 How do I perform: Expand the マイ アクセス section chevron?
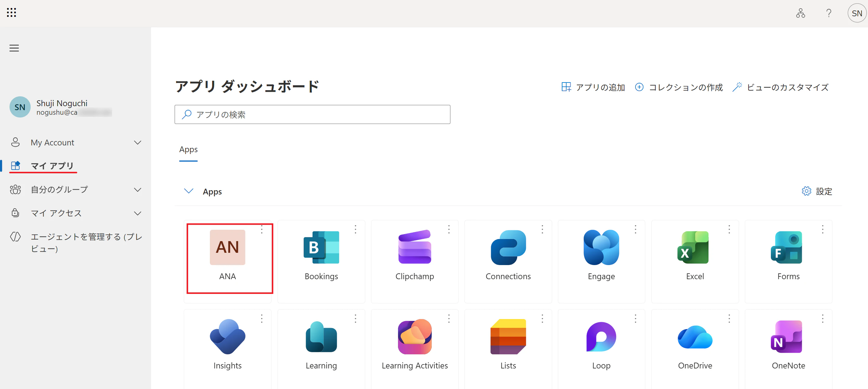click(138, 213)
